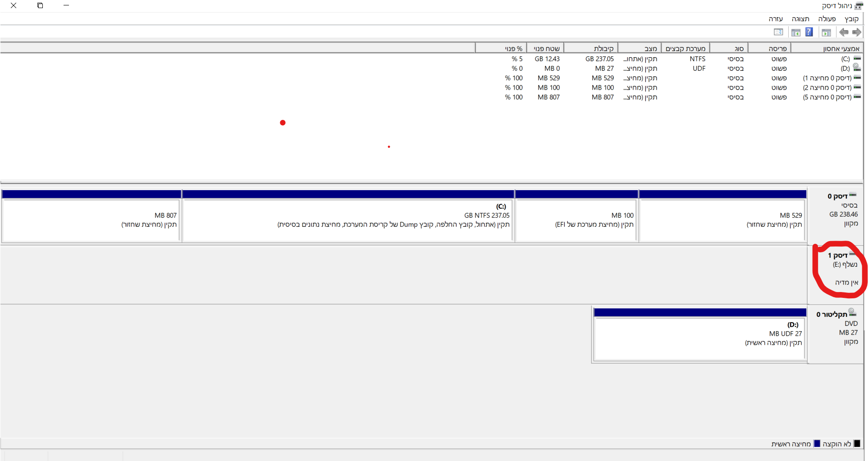Open the 'עזרה' (Help) menu
This screenshot has width=868, height=461.
pos(776,19)
